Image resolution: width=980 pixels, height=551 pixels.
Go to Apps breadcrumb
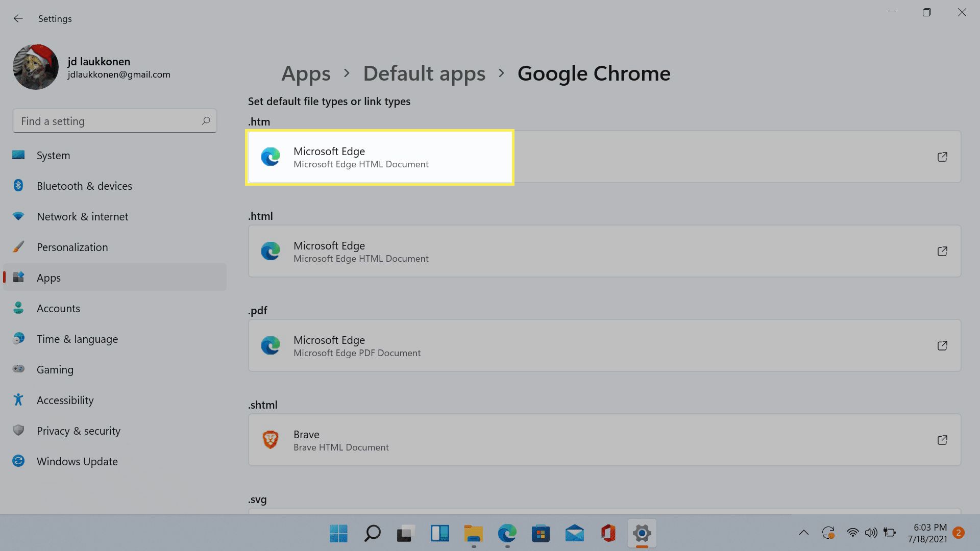(306, 73)
